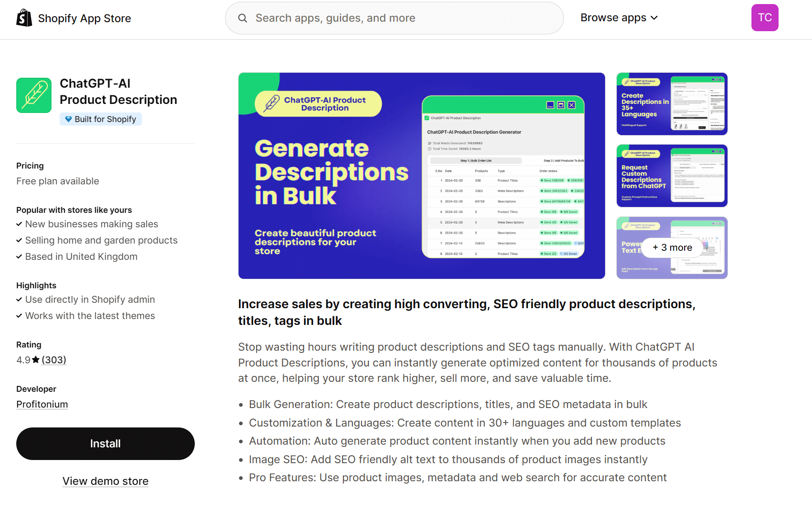The image size is (812, 507).
Task: Open Shopify App Store via the bag logo
Action: click(x=23, y=18)
